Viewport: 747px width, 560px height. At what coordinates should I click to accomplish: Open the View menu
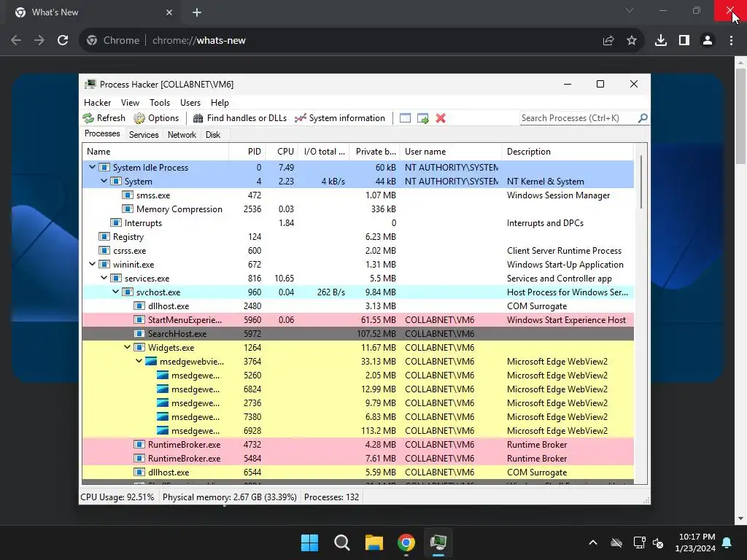130,103
